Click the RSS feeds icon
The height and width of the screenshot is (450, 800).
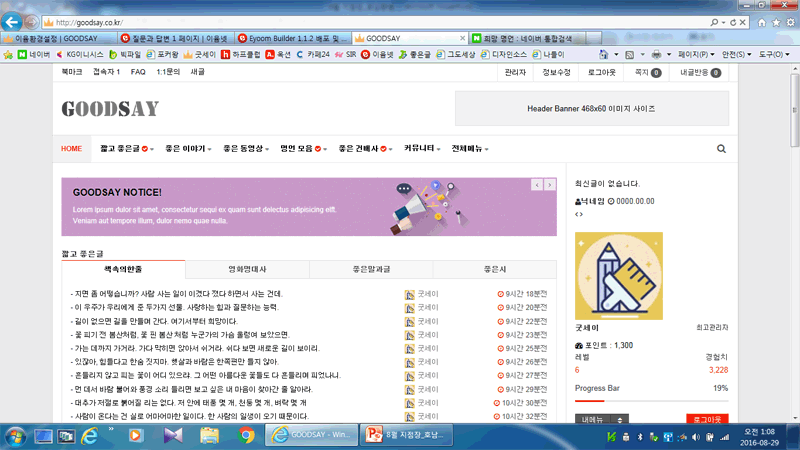tap(630, 55)
